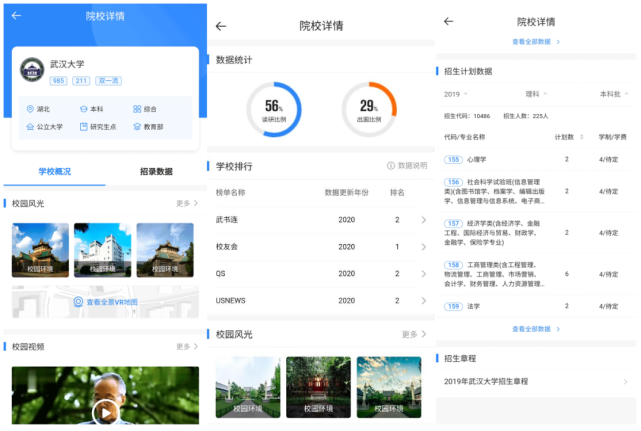The image size is (641, 431).
Task: Open 更多 for 校园风光 on middle screen
Action: coord(414,334)
